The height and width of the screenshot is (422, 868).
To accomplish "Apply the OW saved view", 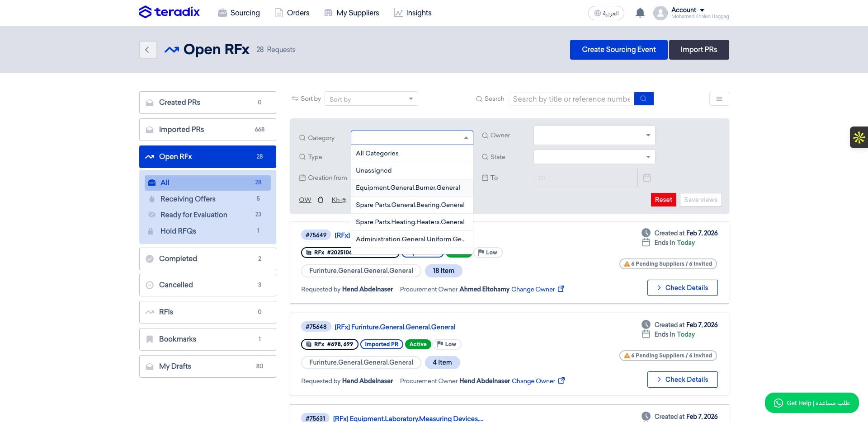I will 305,200.
